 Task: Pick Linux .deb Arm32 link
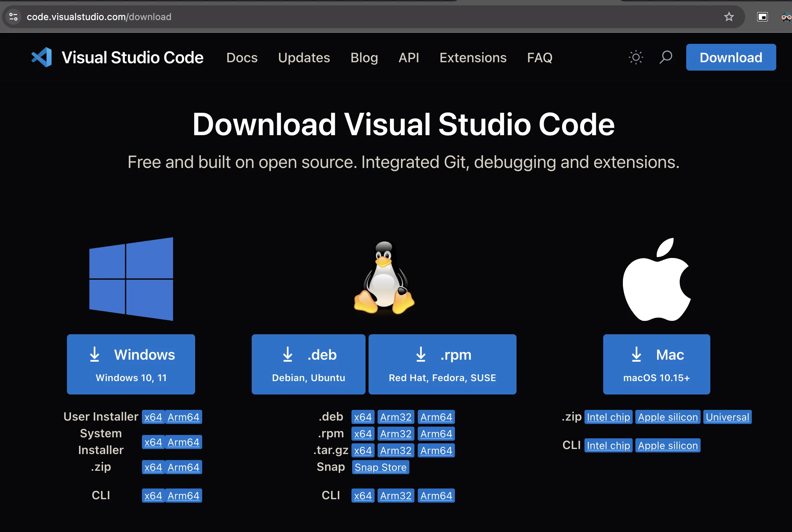click(x=396, y=417)
